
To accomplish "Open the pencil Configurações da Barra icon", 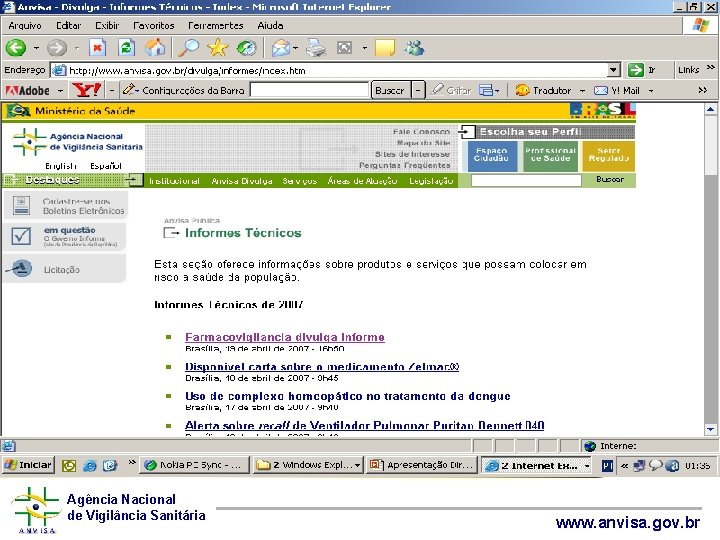I will click(x=129, y=90).
